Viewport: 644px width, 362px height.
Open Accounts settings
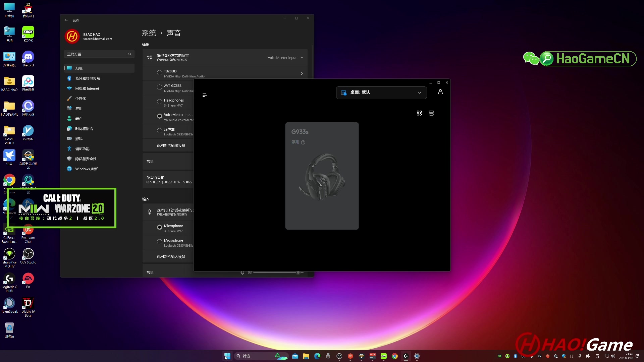coord(99,119)
